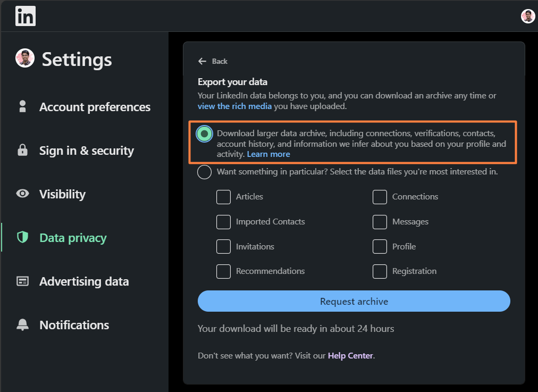Screen dimensions: 538x392
Task: Click the Advertising data card icon
Action: click(x=22, y=281)
